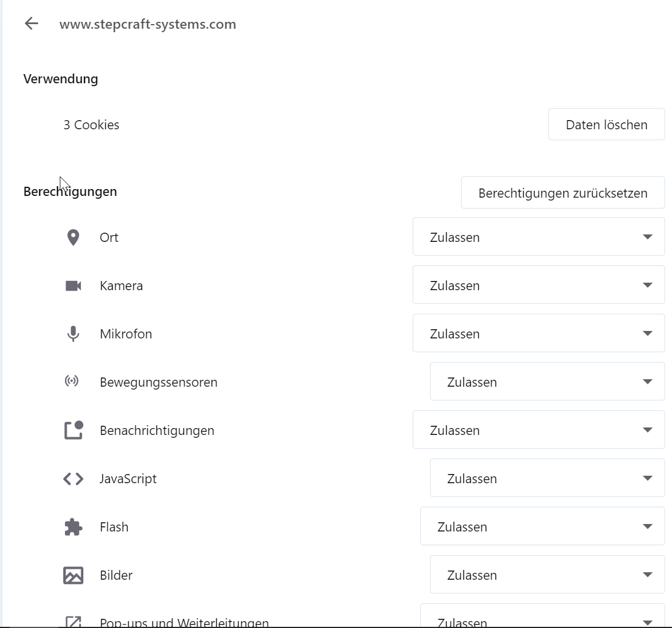The height and width of the screenshot is (628, 672).
Task: Change the Bewegungssensoren permission dropdown
Action: point(547,382)
